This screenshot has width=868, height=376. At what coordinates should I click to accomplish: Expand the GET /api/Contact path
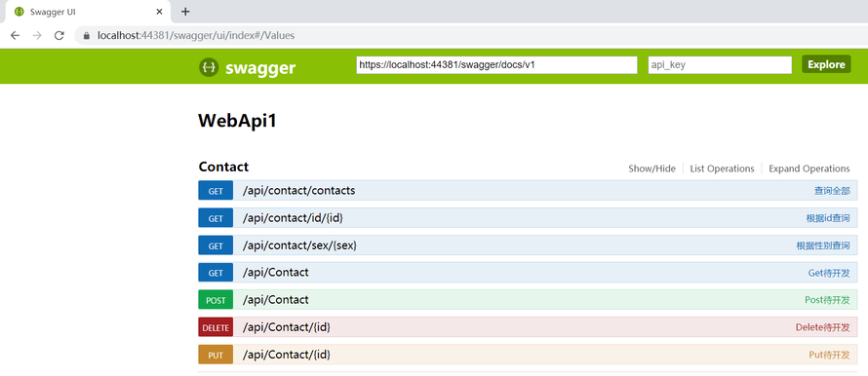[x=276, y=273]
